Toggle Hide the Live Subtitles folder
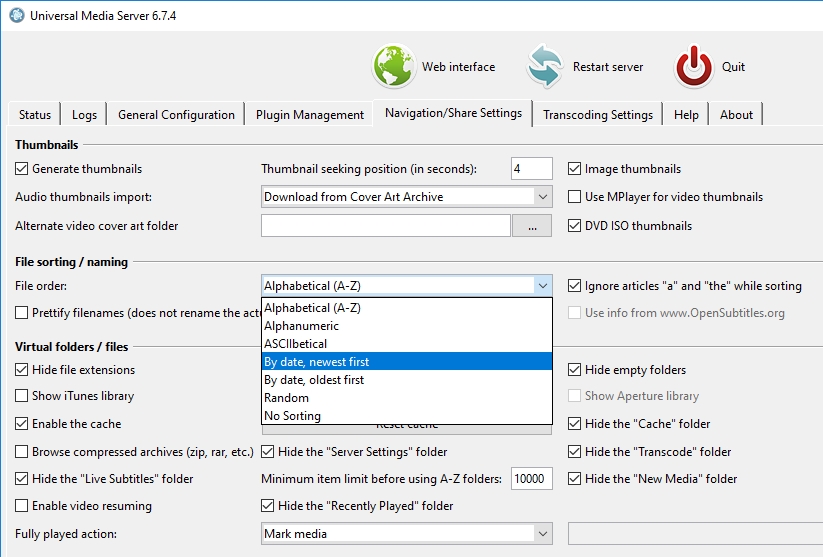The height and width of the screenshot is (557, 823). [x=22, y=478]
